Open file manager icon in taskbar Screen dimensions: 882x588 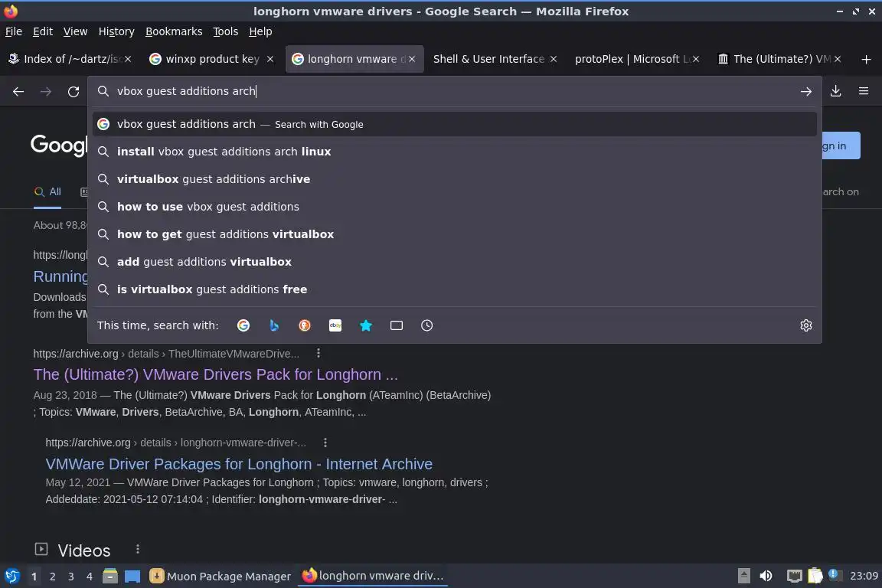pos(110,576)
